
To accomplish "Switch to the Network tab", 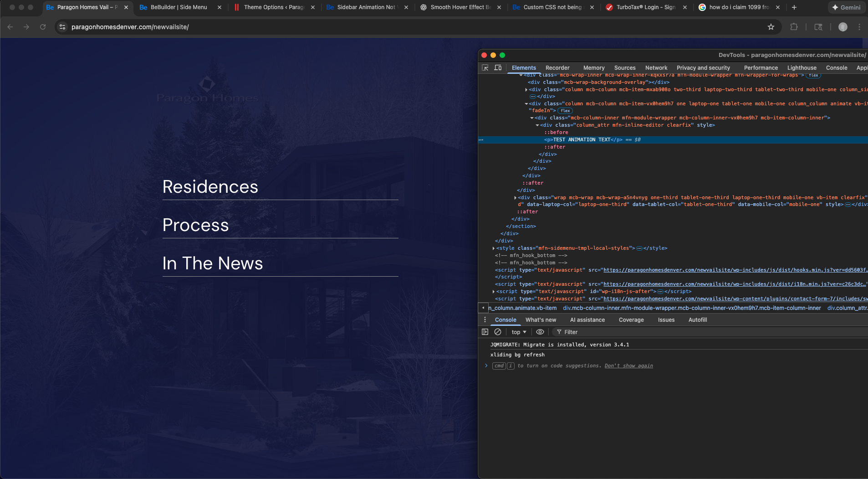I will pyautogui.click(x=656, y=67).
